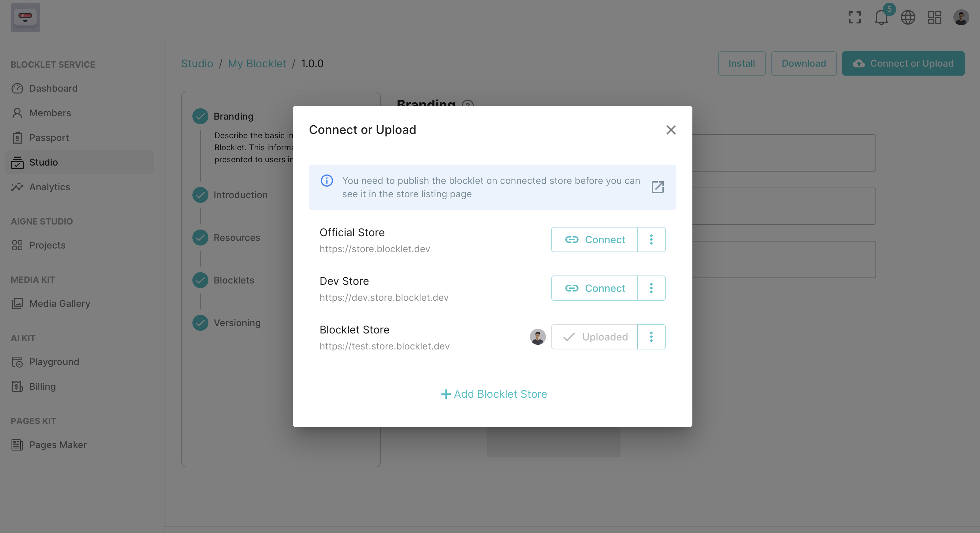980x533 pixels.
Task: Click the blocklet logo in top left
Action: point(25,18)
